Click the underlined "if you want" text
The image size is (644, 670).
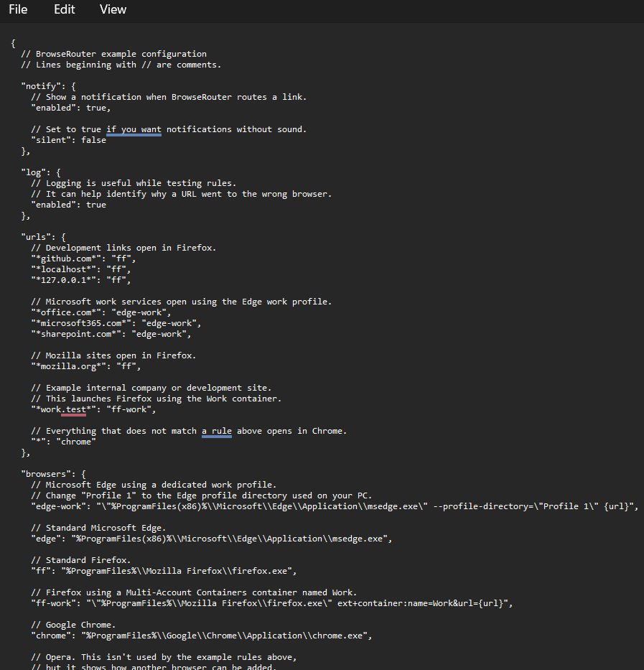tap(134, 129)
